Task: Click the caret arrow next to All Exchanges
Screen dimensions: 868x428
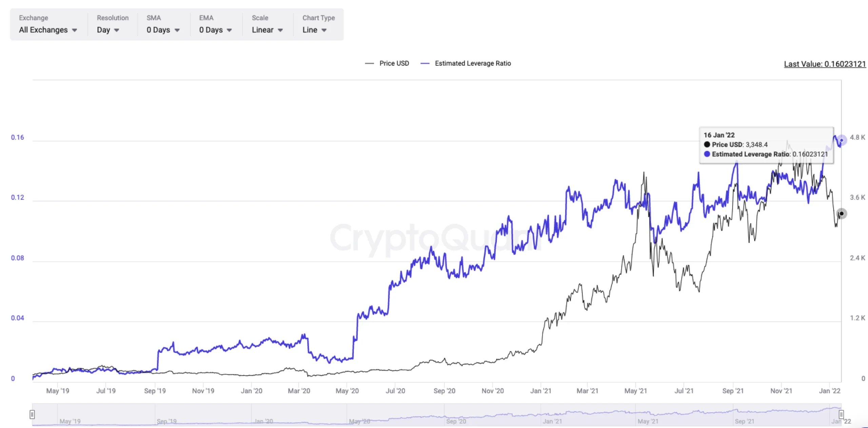Action: pyautogui.click(x=75, y=30)
